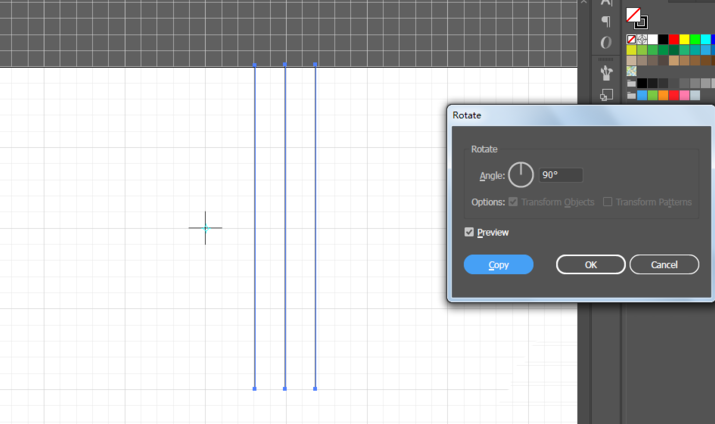Screen dimensions: 715x424
Task: Click top anchor point of leftmost line
Action: 255,65
